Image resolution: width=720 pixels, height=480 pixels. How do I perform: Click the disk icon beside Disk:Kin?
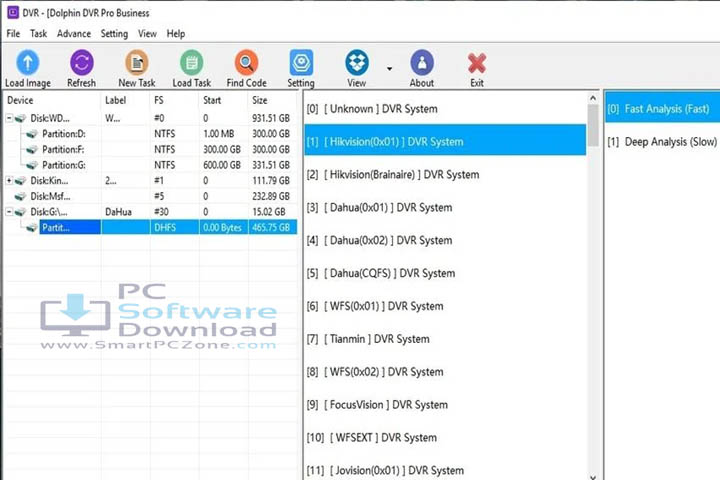click(x=21, y=181)
